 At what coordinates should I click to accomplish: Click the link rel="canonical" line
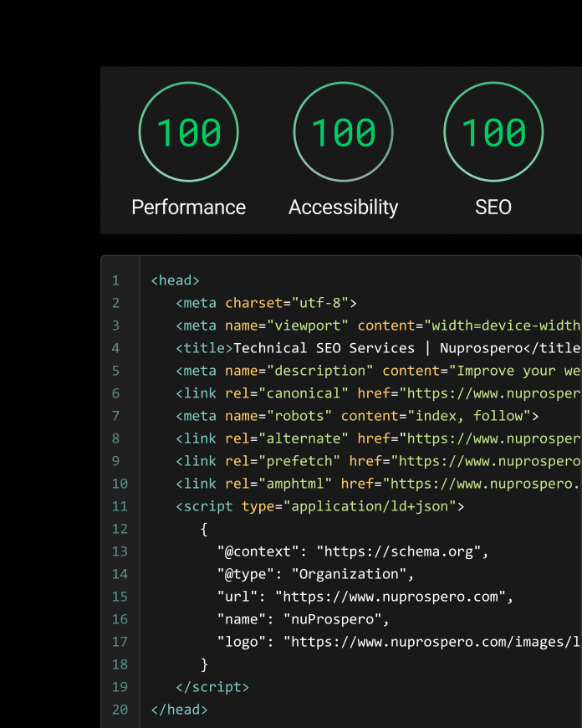coord(378,393)
